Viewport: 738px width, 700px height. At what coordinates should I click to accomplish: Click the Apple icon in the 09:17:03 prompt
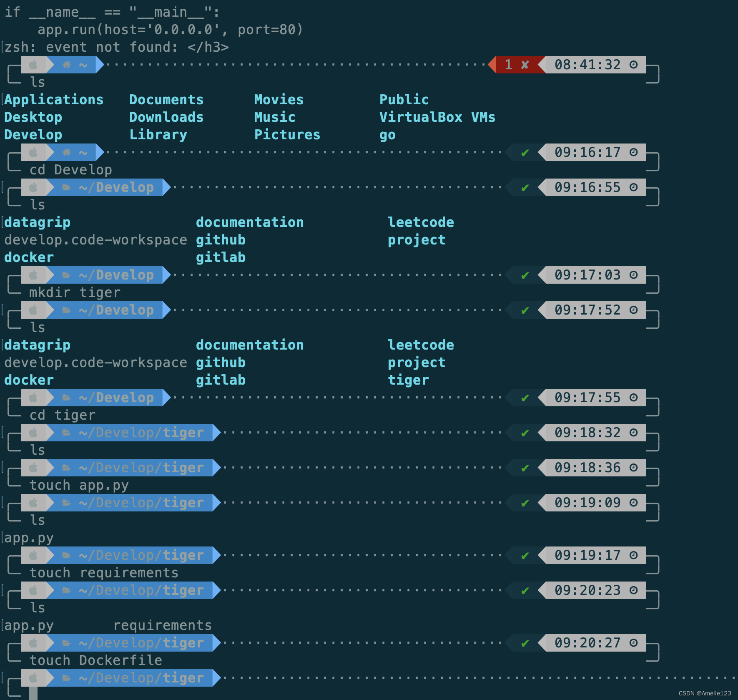coord(33,275)
